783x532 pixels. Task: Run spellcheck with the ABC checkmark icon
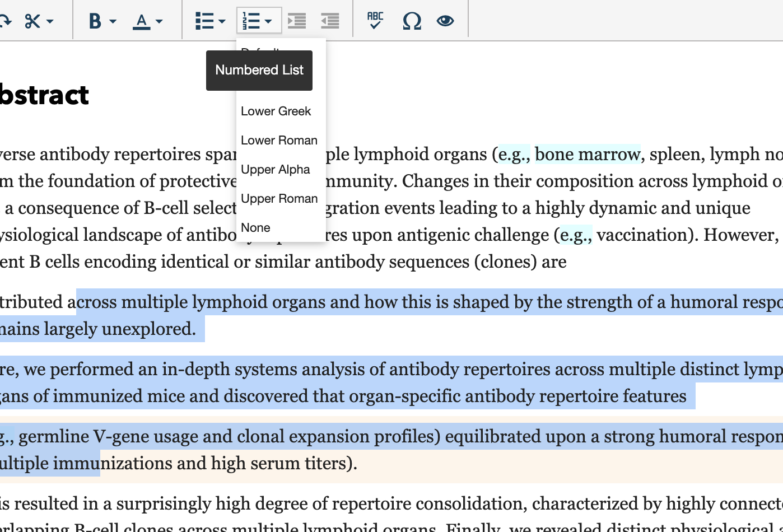coord(375,21)
